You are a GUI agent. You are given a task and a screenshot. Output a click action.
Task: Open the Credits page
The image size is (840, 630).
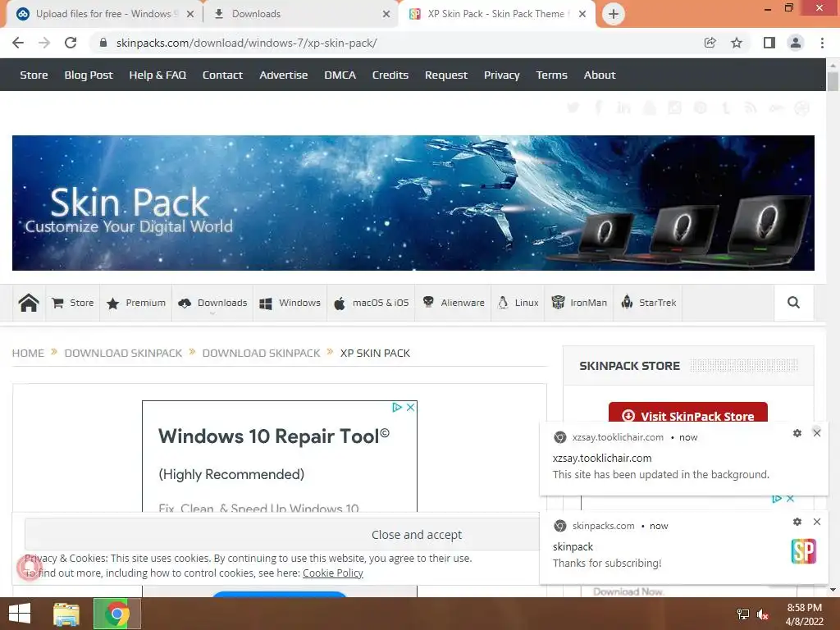390,75
